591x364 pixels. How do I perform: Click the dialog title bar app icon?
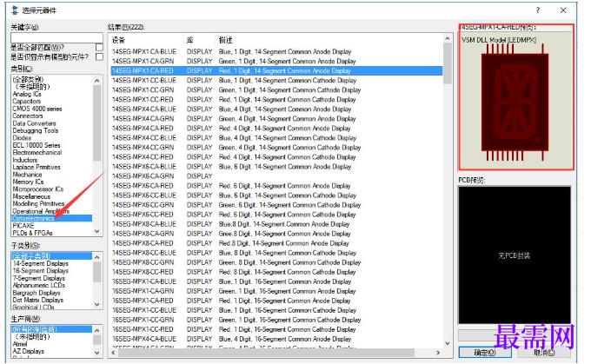15,10
